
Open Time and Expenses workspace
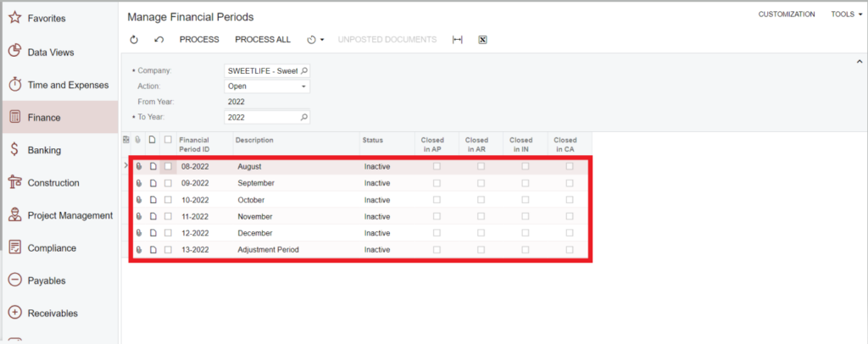point(68,85)
